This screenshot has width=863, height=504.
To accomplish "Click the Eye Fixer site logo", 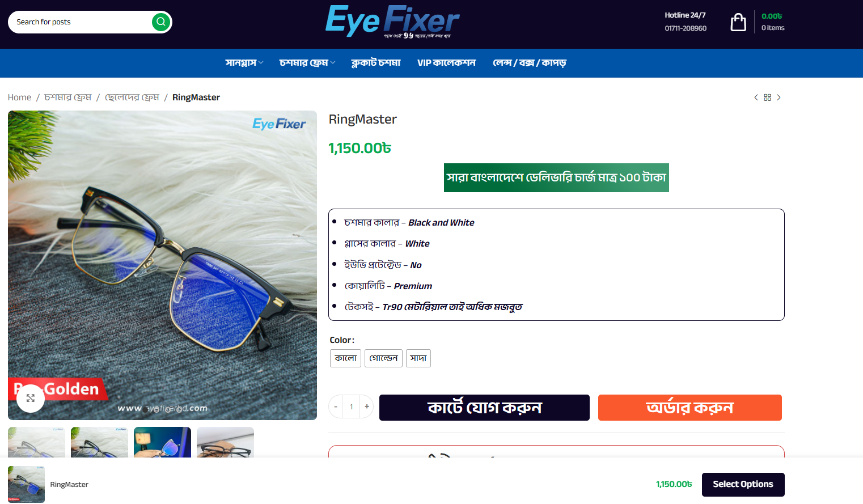I will [392, 22].
